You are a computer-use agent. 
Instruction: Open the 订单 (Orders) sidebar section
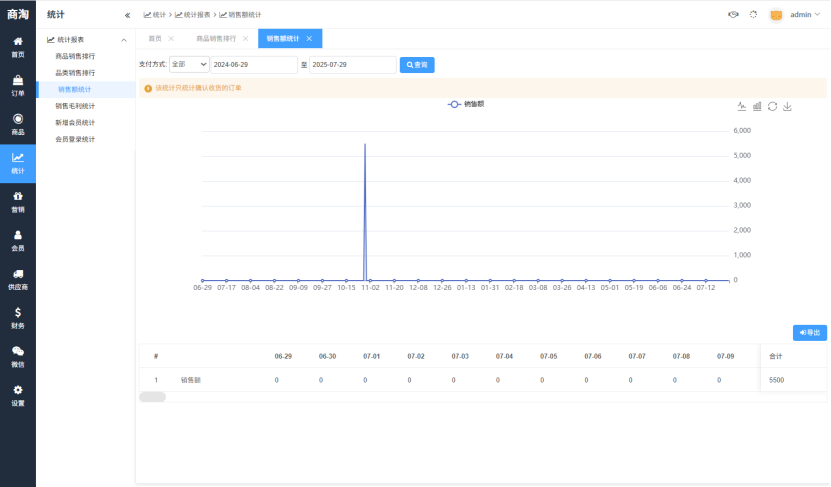pyautogui.click(x=18, y=85)
